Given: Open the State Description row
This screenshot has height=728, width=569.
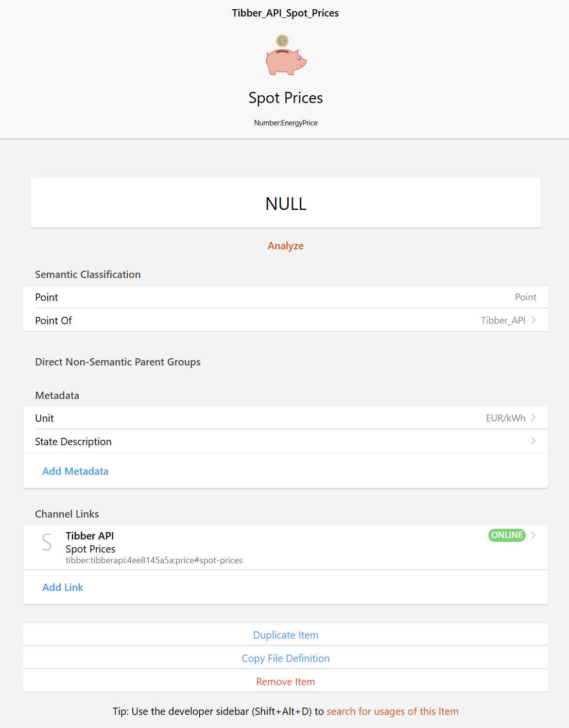Looking at the screenshot, I should 286,441.
